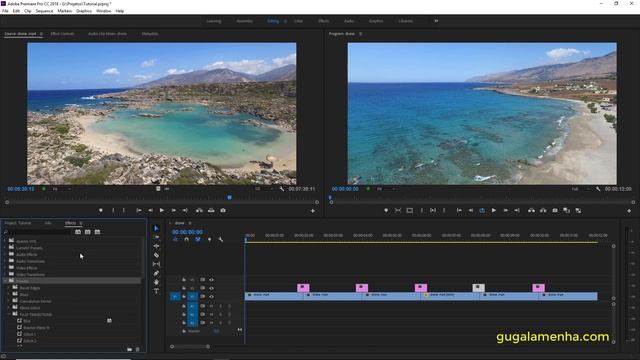This screenshot has height=360, width=640.
Task: Select the Type tool
Action: (x=156, y=291)
